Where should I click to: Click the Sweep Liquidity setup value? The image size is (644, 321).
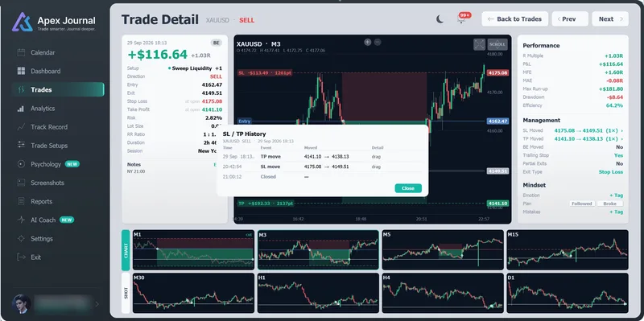(192, 68)
